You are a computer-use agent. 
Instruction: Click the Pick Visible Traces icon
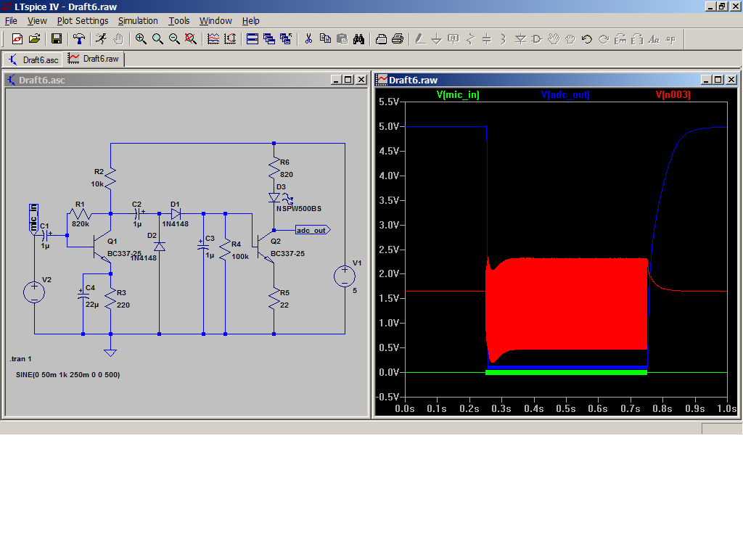pyautogui.click(x=213, y=39)
